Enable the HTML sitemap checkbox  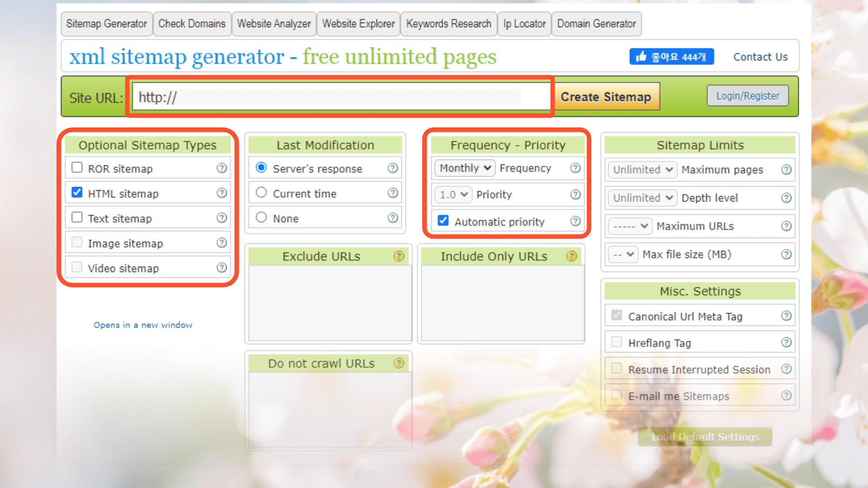[75, 192]
